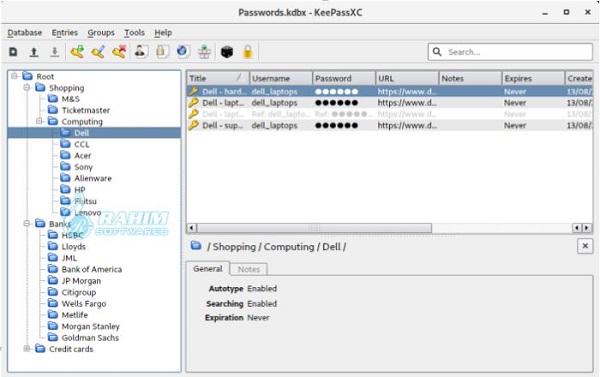Viewport: 600px width, 377px height.
Task: Click the Edit entry key icon
Action: click(x=98, y=52)
